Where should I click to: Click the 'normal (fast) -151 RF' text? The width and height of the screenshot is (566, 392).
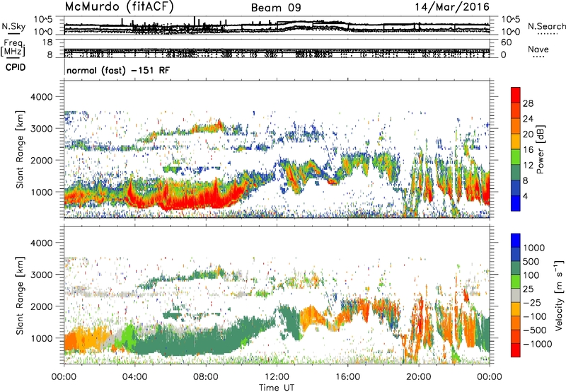click(118, 70)
